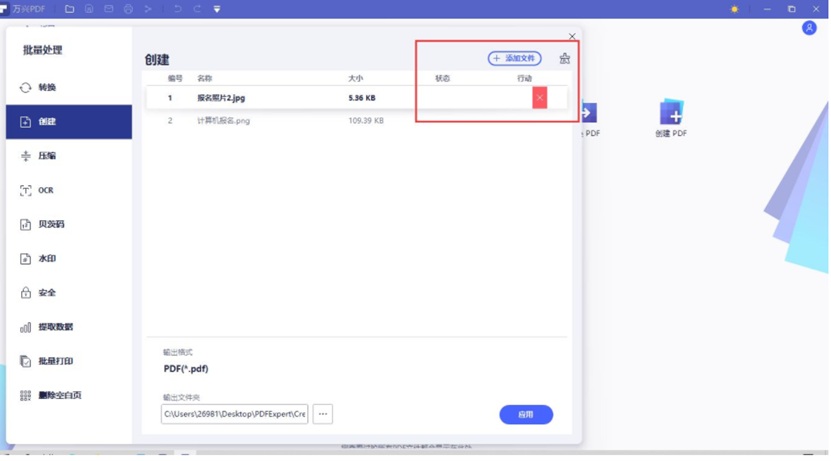This screenshot has height=461, width=831.
Task: Click the 状态 column header
Action: 443,78
